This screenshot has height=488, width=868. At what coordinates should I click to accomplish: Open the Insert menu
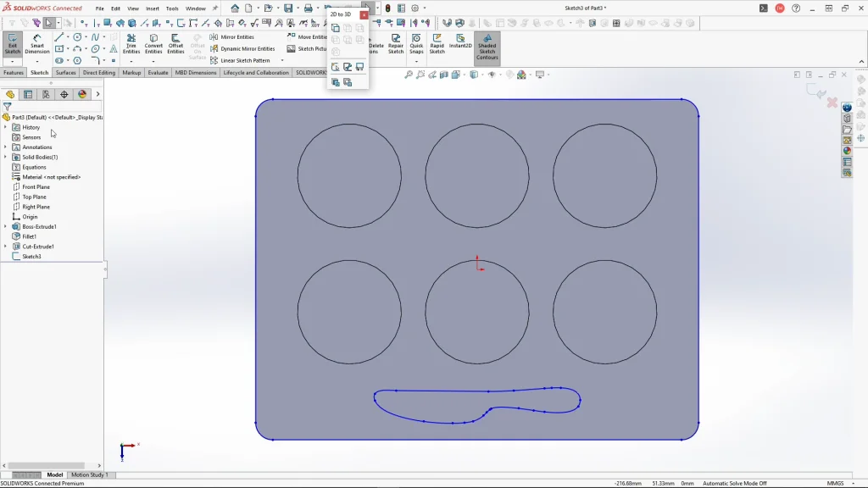[153, 8]
